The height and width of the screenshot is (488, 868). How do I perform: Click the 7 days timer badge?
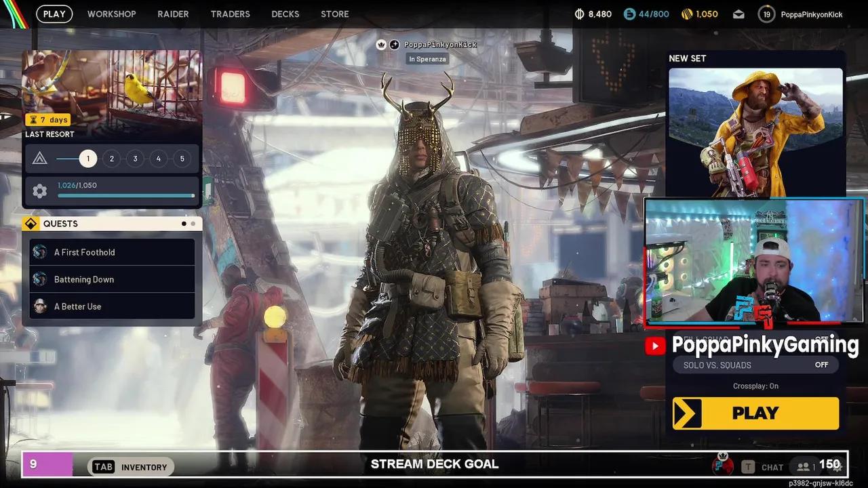(47, 120)
